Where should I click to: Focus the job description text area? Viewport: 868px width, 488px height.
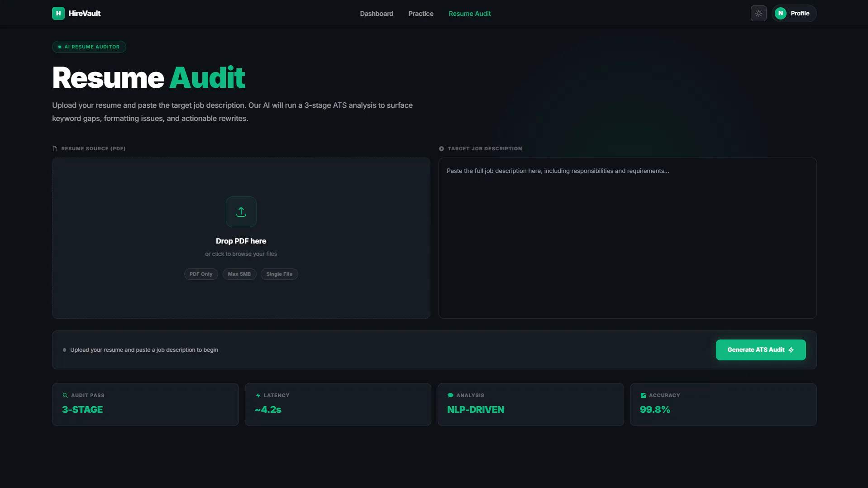627,238
